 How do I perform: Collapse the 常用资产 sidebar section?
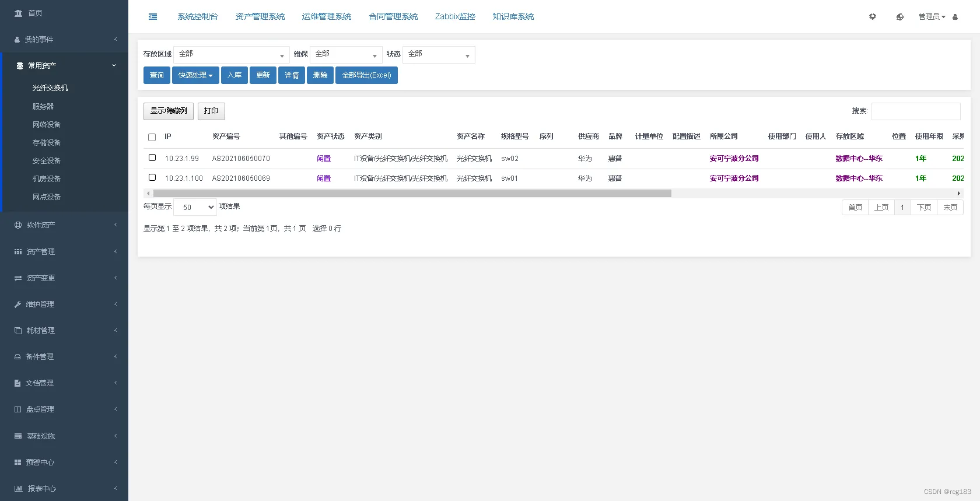coord(65,66)
